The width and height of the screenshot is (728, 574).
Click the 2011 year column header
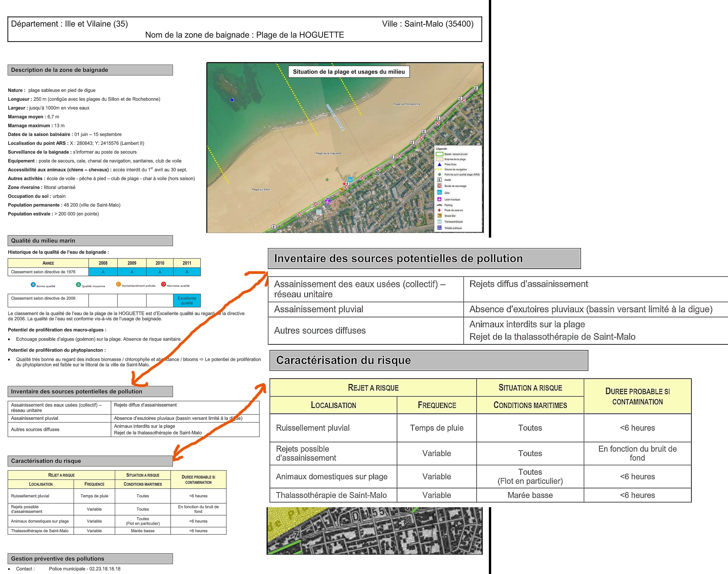pyautogui.click(x=187, y=263)
